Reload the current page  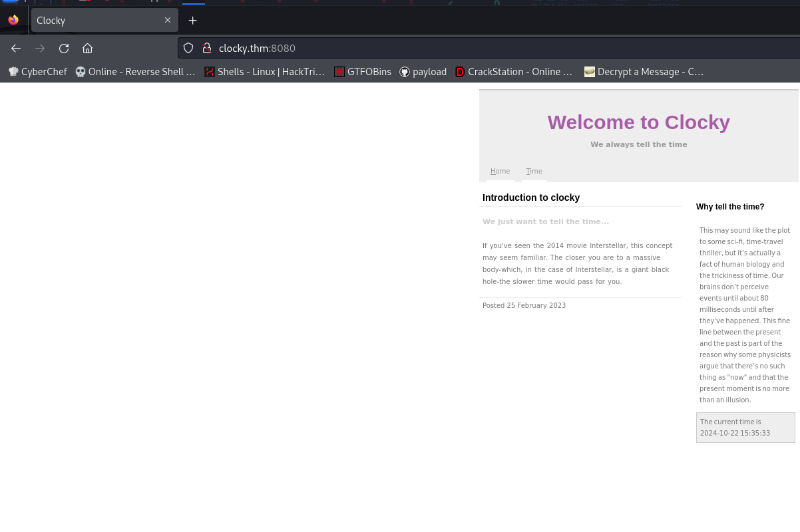[x=64, y=48]
